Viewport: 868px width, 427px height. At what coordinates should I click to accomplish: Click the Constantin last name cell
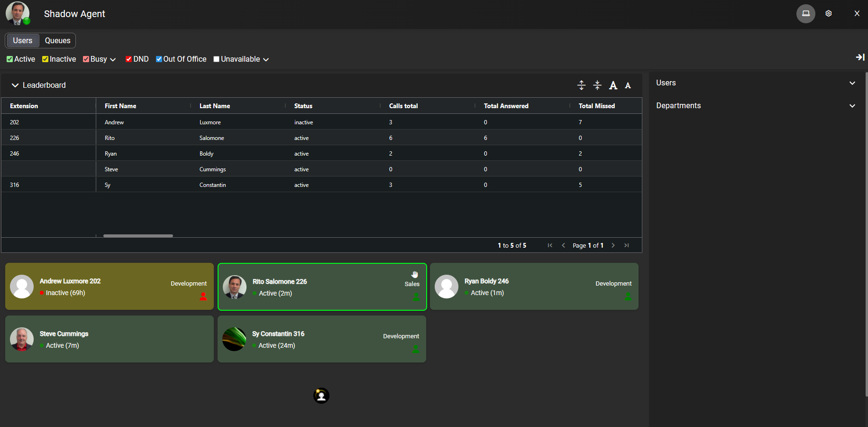pyautogui.click(x=238, y=185)
